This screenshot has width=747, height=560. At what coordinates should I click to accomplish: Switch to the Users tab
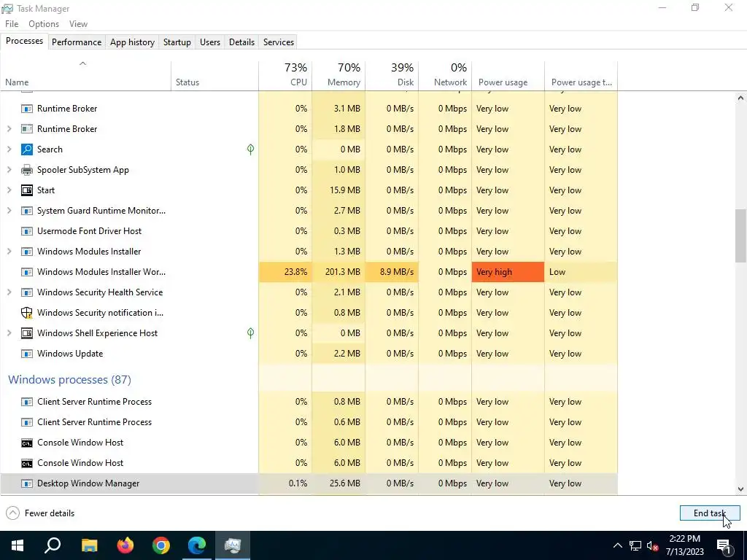pos(210,42)
